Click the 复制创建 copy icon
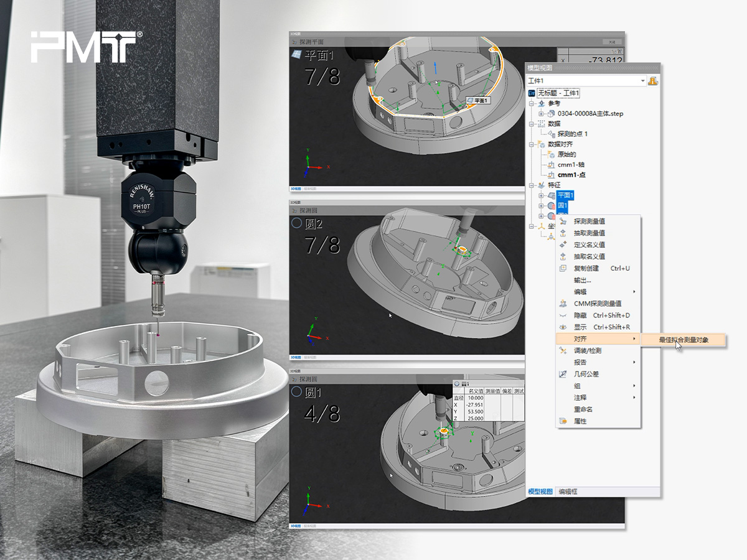Viewport: 747px width, 560px height. pyautogui.click(x=563, y=268)
